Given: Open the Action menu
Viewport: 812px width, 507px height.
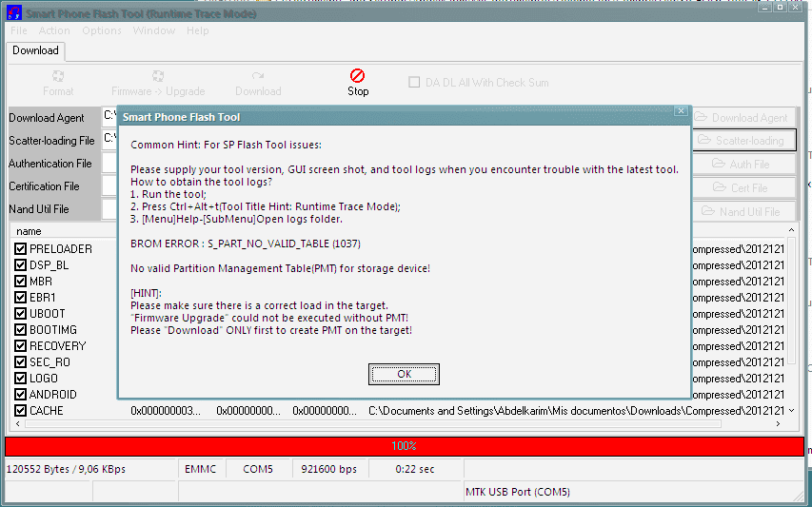Looking at the screenshot, I should click(54, 30).
